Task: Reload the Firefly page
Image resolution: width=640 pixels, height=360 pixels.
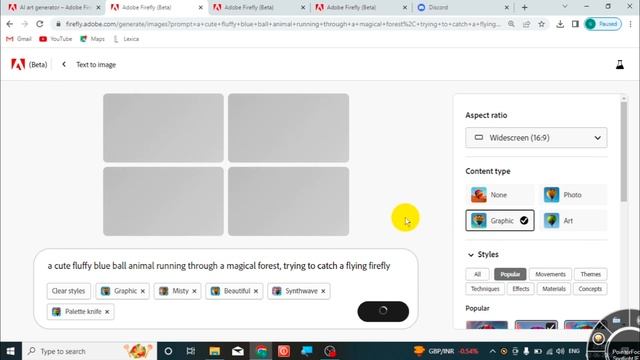Action: pyautogui.click(x=40, y=24)
